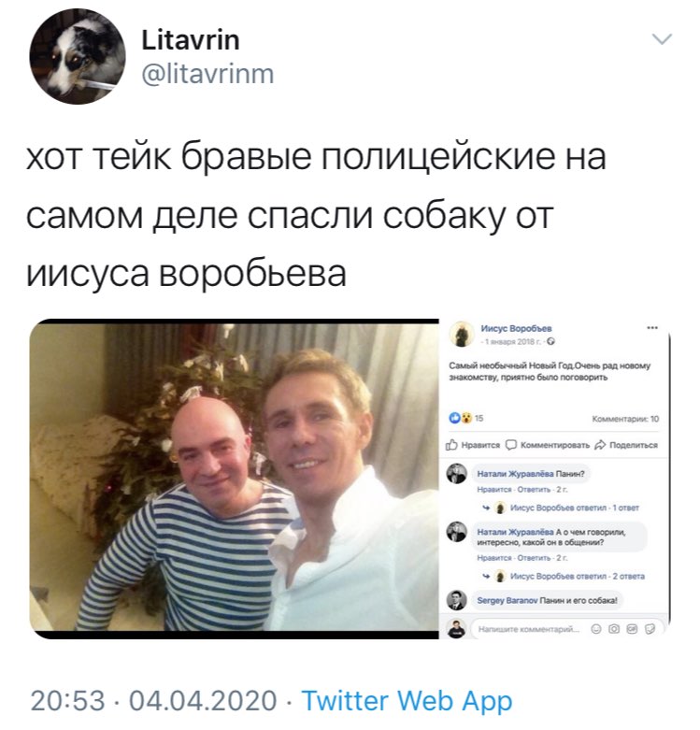
Task: Open the three-dots menu on Facebook post
Action: (x=652, y=328)
